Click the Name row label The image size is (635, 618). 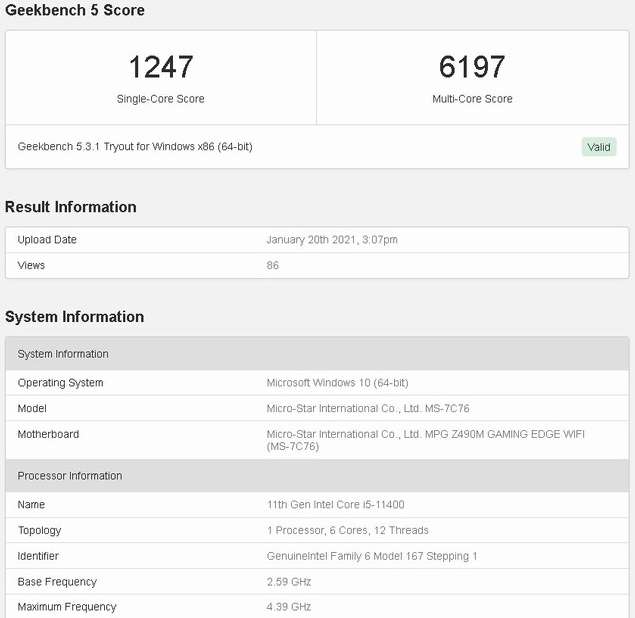(x=31, y=505)
